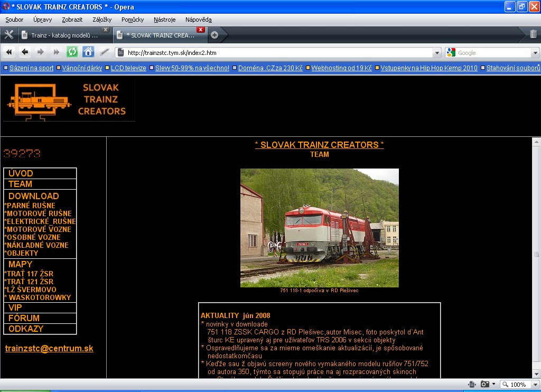Click the Opera logo in title bar
541x392 pixels.
point(6,6)
